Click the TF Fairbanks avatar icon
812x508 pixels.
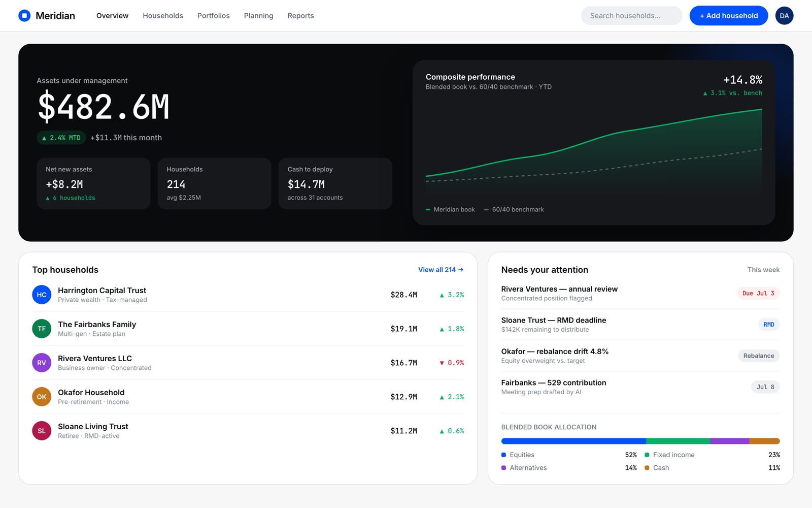click(x=42, y=329)
